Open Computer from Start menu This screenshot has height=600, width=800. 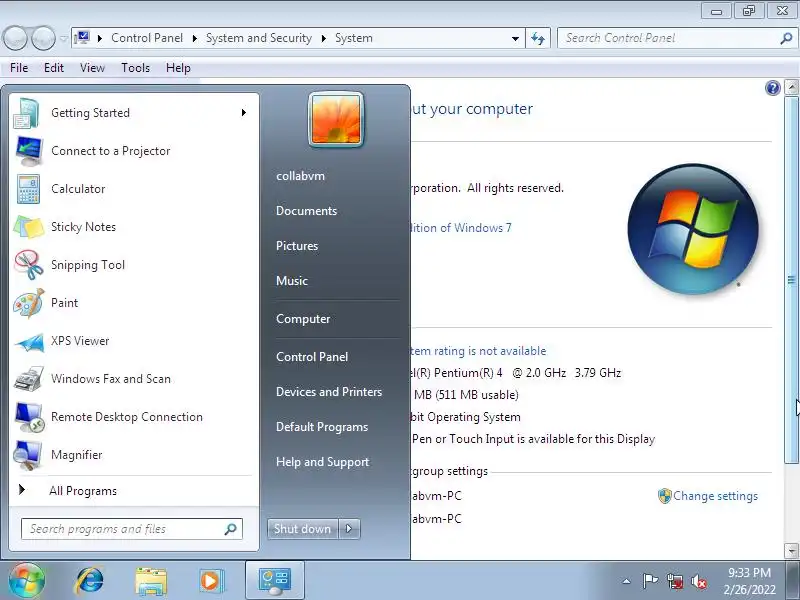pos(303,319)
